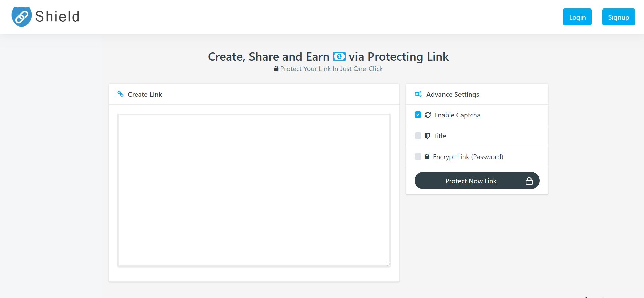Click the small padlock before Protect Your Link

click(x=276, y=69)
